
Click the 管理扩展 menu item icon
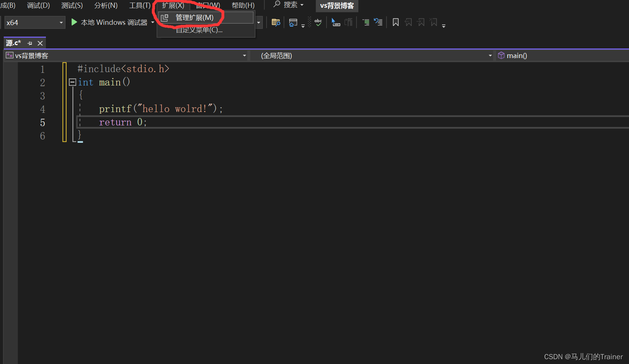pos(165,18)
